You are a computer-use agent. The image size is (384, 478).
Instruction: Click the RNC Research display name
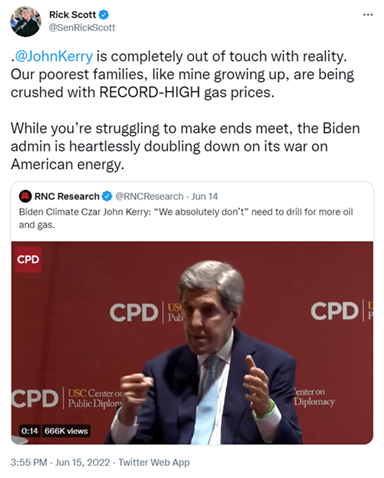67,196
